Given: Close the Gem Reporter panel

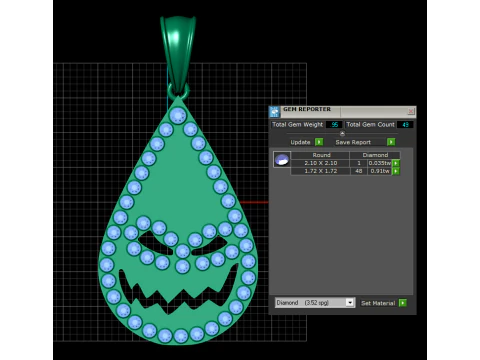Looking at the screenshot, I should (x=411, y=111).
